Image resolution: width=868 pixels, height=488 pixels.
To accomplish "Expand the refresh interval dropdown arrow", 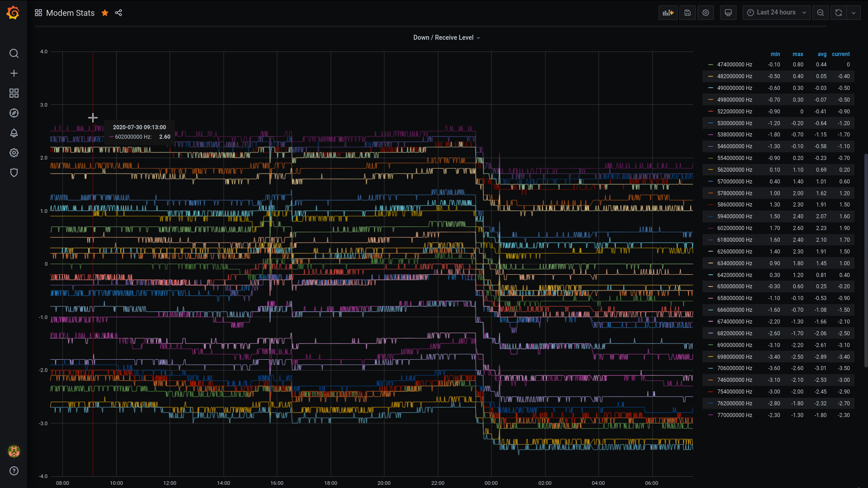I will click(853, 13).
